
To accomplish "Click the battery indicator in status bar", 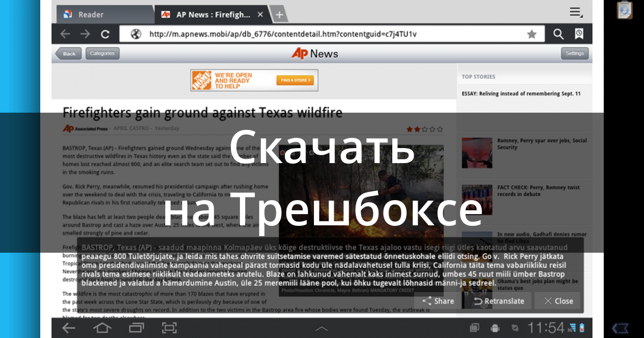I will coord(583,328).
